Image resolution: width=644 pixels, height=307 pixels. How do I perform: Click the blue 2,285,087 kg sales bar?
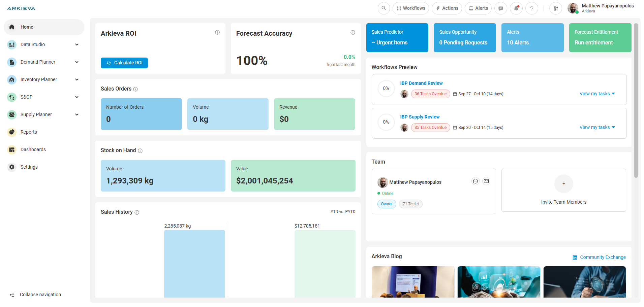[x=194, y=264]
